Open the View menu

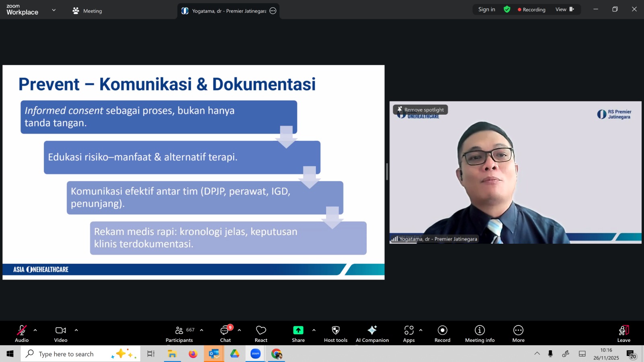[564, 10]
